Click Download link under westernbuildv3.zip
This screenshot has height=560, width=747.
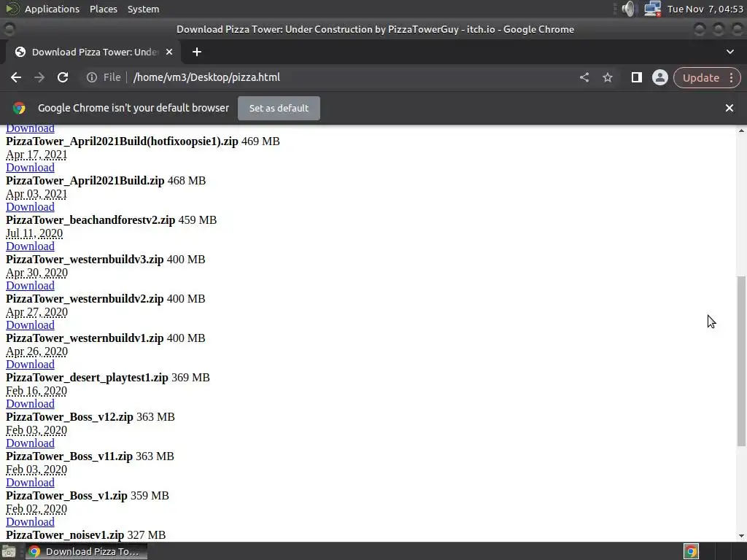point(30,286)
